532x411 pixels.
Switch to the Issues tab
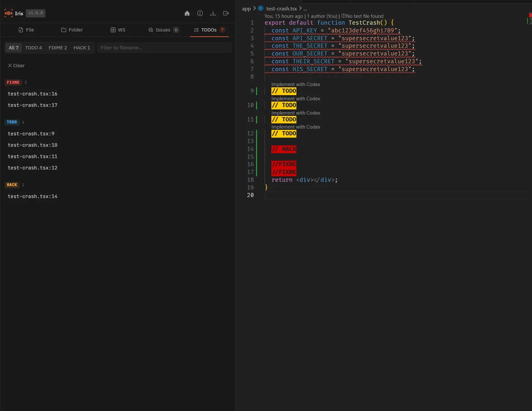163,30
